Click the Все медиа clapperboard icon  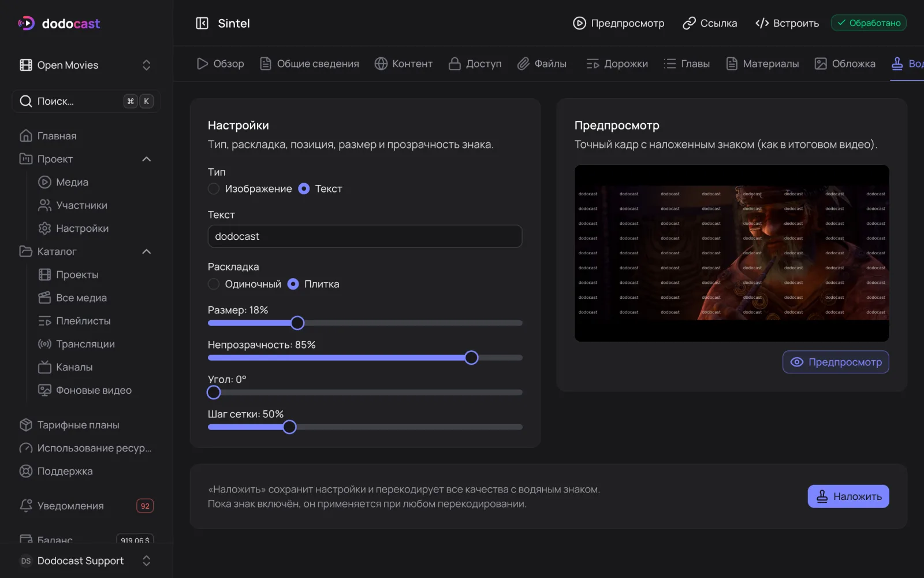(x=44, y=298)
